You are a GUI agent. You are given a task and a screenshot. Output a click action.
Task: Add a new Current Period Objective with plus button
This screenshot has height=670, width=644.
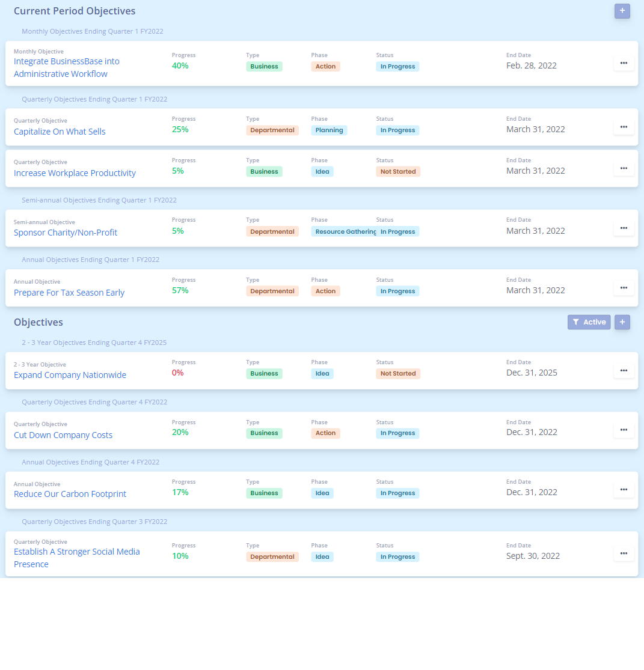[x=622, y=11]
